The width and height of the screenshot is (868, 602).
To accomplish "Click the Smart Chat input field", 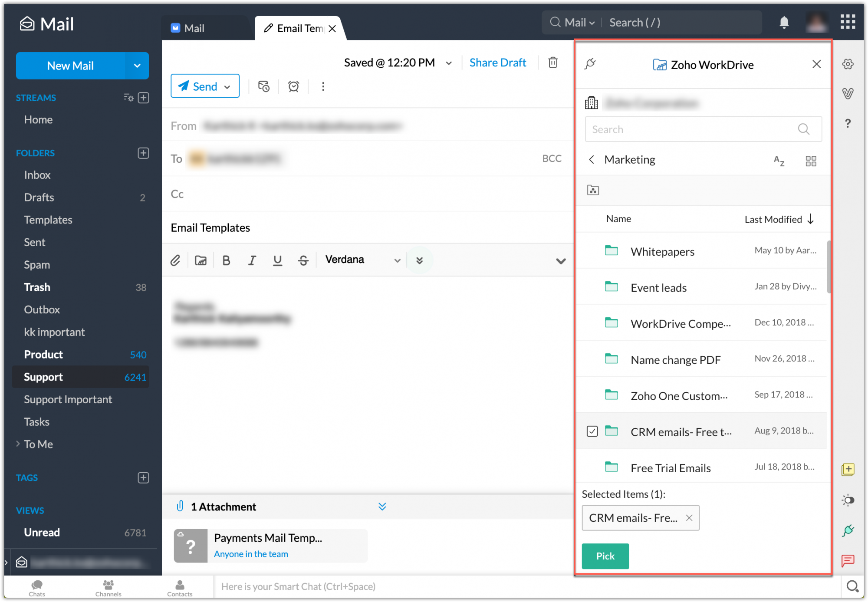I will tap(391, 586).
